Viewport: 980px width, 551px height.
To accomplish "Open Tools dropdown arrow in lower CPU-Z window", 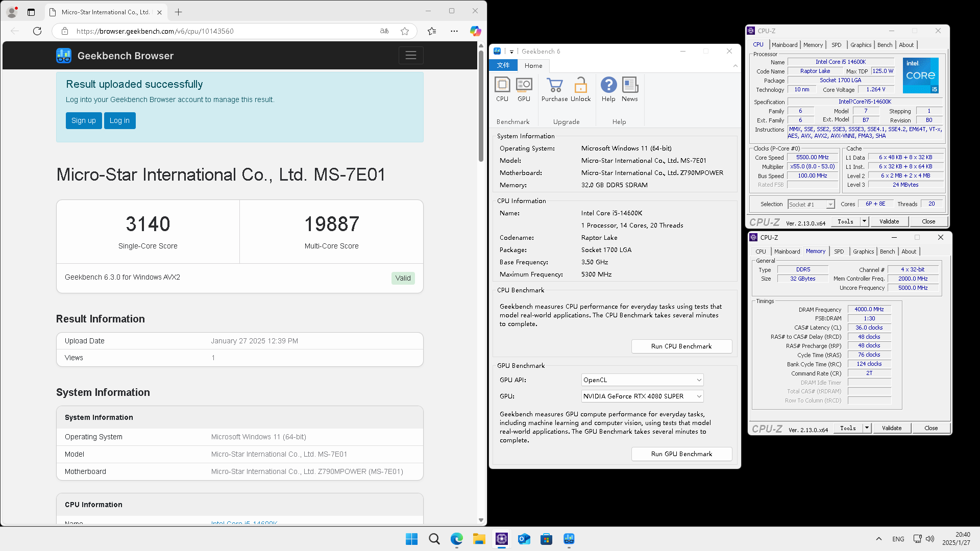I will pyautogui.click(x=867, y=428).
